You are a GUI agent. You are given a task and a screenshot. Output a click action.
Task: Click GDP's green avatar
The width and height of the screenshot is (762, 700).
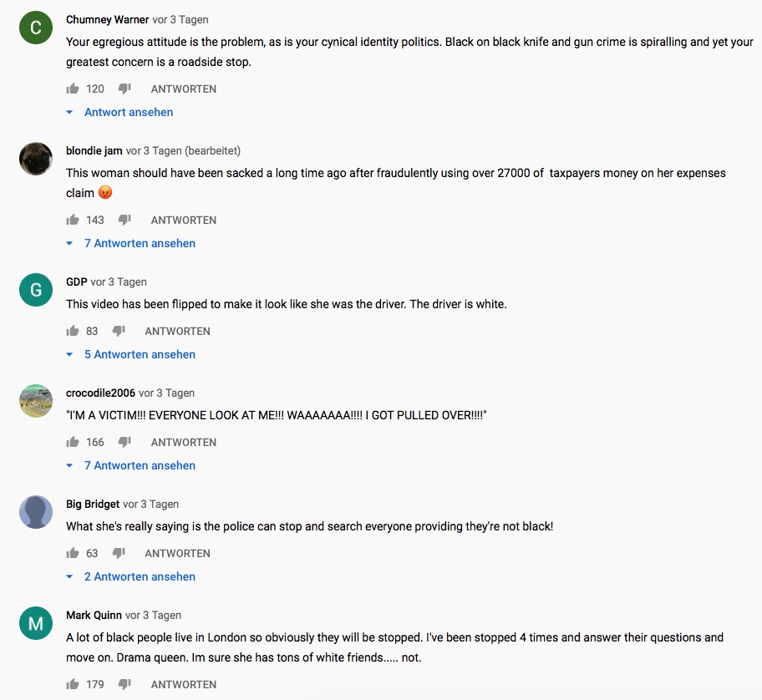click(36, 290)
